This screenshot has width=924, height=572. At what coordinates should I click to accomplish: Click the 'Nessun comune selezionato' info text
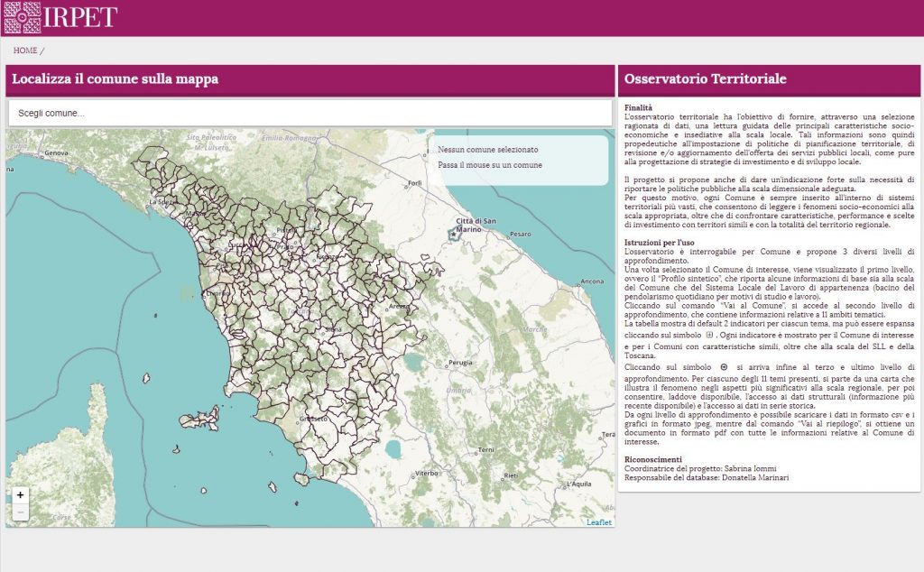(x=487, y=150)
